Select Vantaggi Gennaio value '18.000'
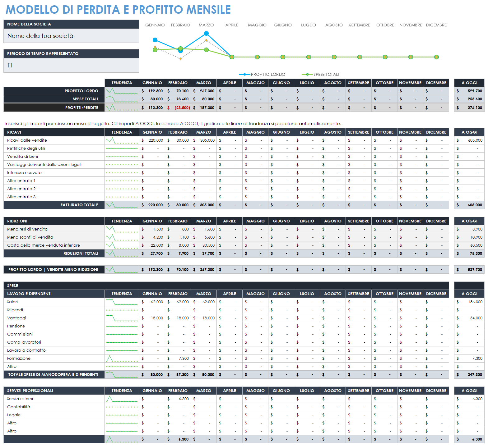 (152, 318)
